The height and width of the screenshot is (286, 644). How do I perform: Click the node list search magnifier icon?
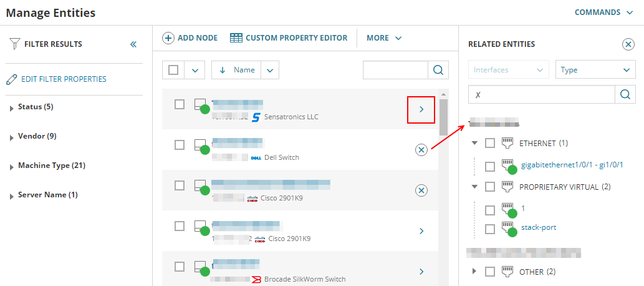[438, 70]
